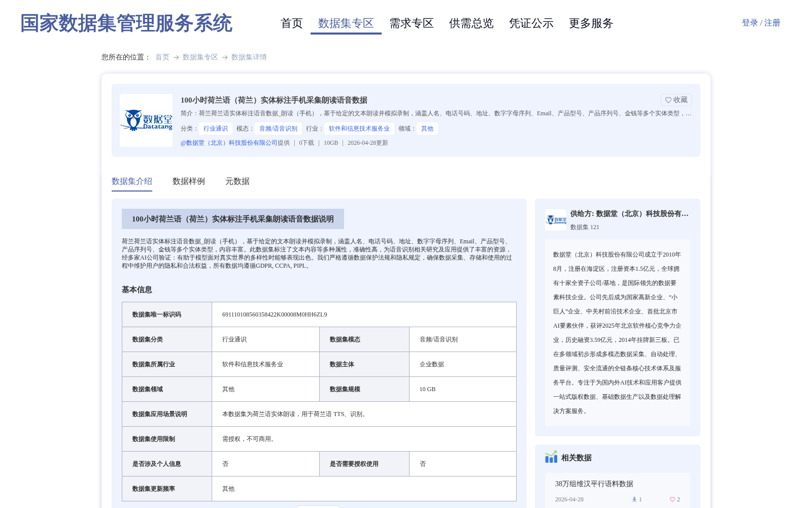Viewport: 812px width, 508px height.
Task: Click the 0下载 count in header
Action: pos(307,143)
